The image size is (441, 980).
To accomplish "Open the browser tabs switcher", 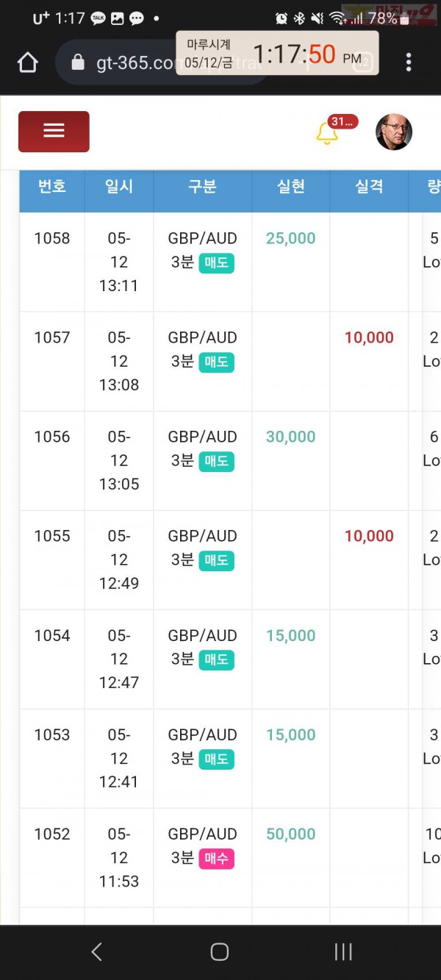I will click(363, 62).
